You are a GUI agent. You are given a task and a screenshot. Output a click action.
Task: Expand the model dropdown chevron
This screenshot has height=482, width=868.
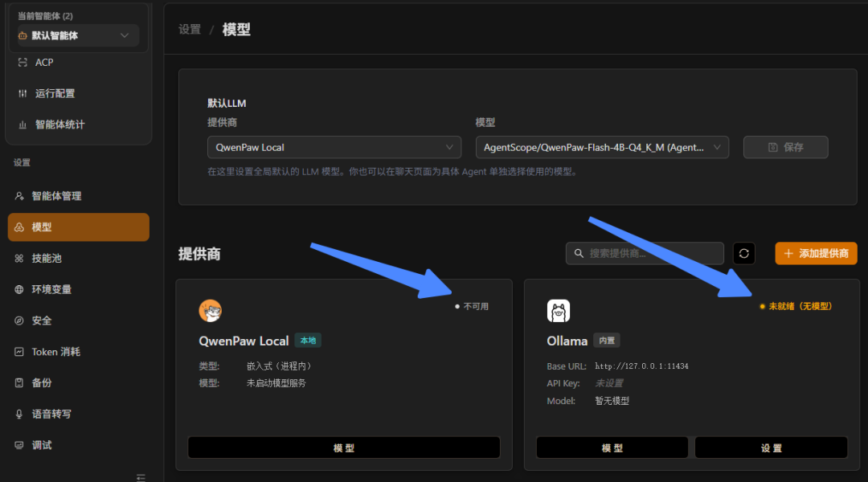coord(717,147)
